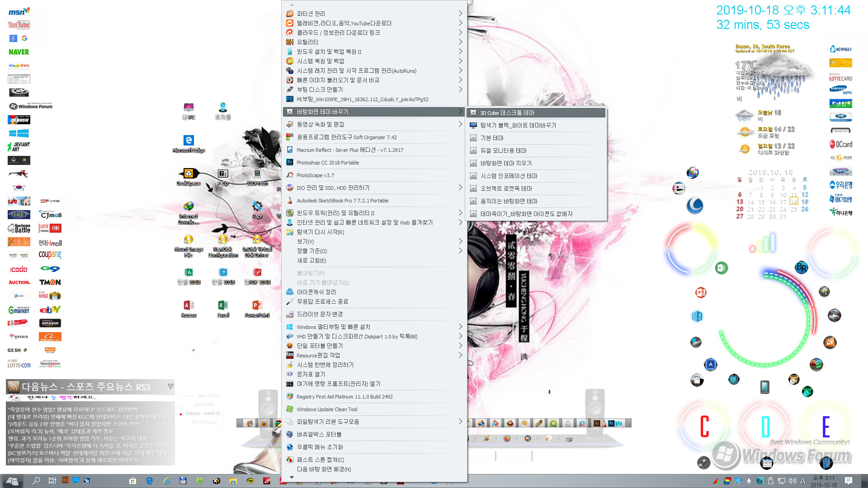
Task: Open Internet Download desktop shortcut
Action: (x=189, y=212)
